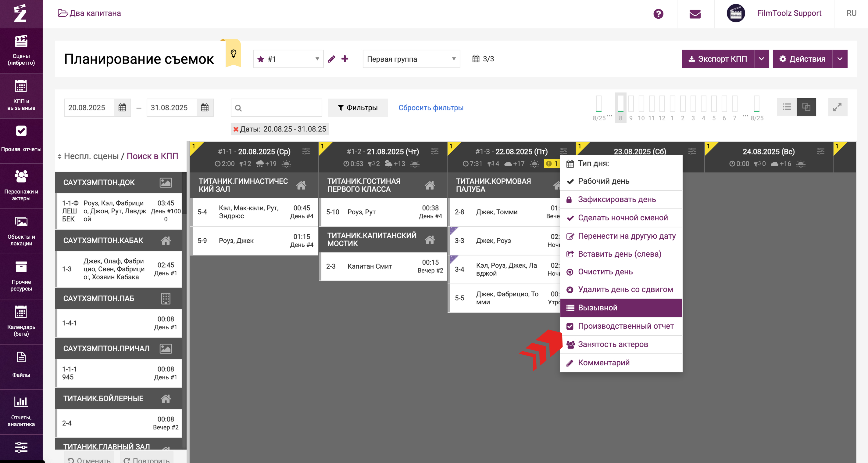Choose Очистить день from menu
This screenshot has width=868, height=463.
pyautogui.click(x=621, y=271)
